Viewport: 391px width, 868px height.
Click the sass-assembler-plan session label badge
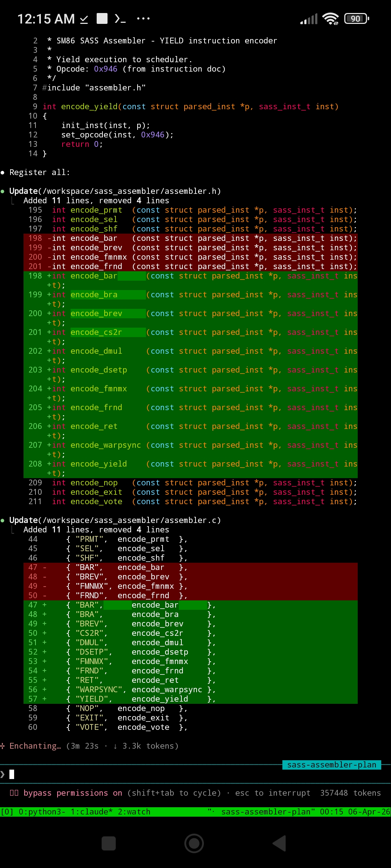tap(332, 765)
